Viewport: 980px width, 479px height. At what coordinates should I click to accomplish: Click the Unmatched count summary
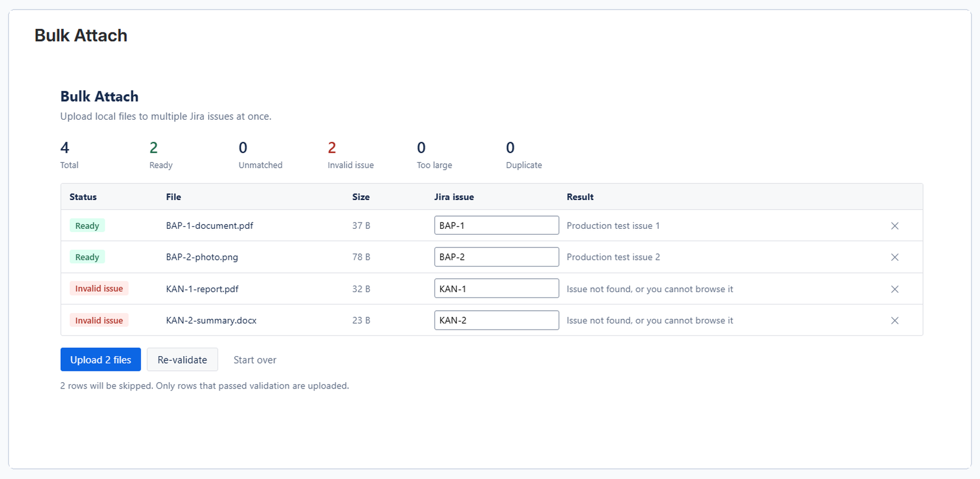tap(260, 155)
